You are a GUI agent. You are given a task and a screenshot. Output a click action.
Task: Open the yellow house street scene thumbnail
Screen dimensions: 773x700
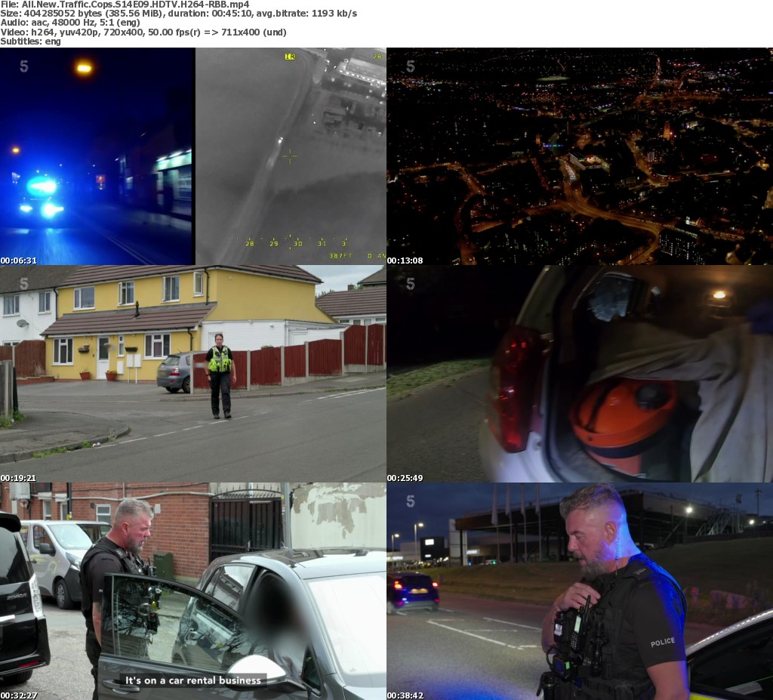(193, 374)
